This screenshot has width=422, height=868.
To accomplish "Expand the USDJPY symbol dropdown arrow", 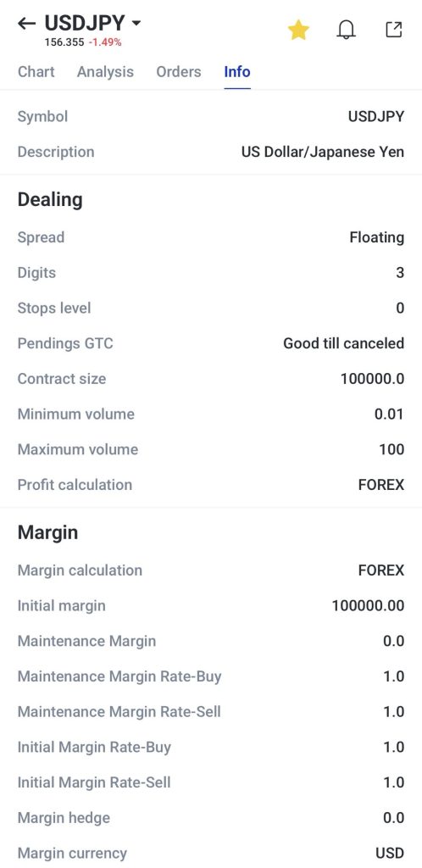I will point(136,23).
